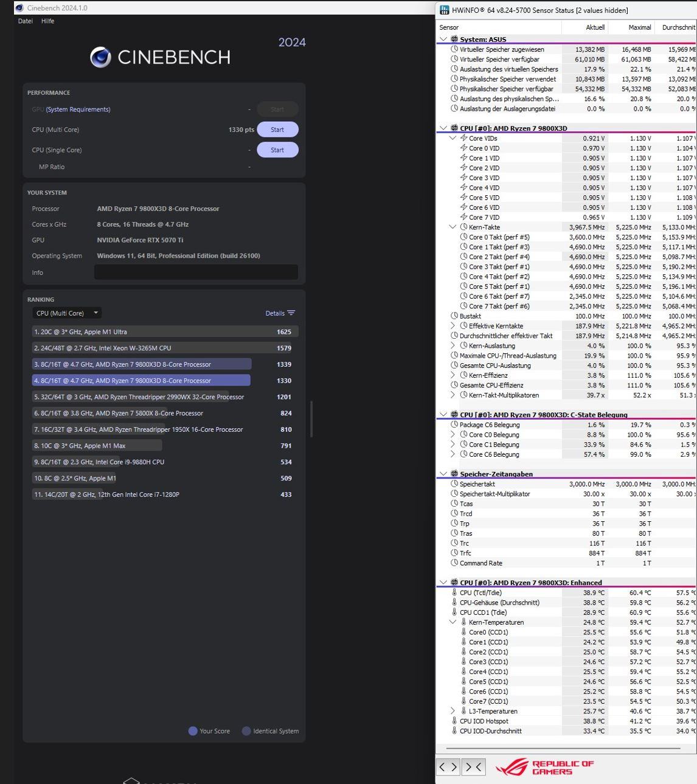Click the clock icon beside Bustakt

tap(454, 316)
